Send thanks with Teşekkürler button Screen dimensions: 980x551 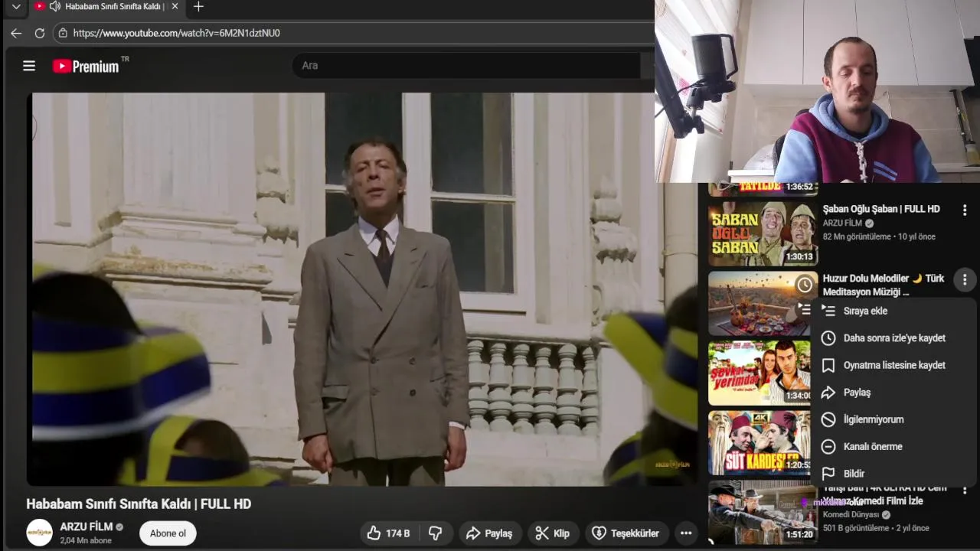626,533
